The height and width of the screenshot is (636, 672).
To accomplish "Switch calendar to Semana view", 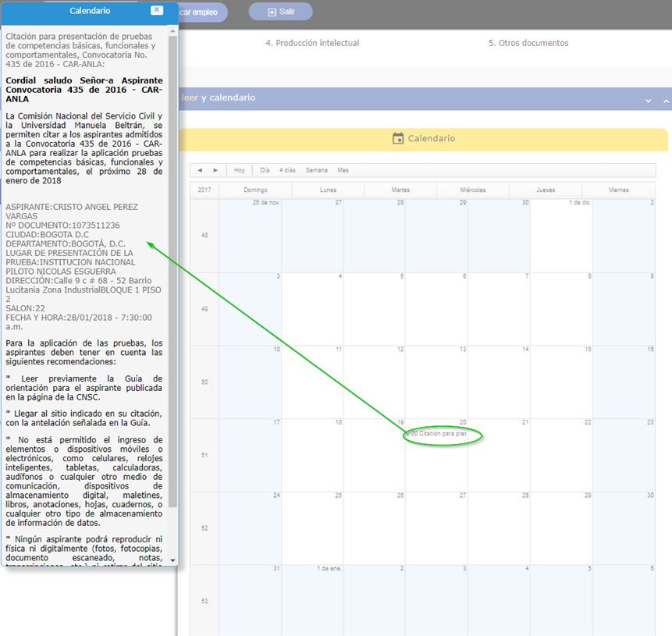I will click(x=316, y=170).
